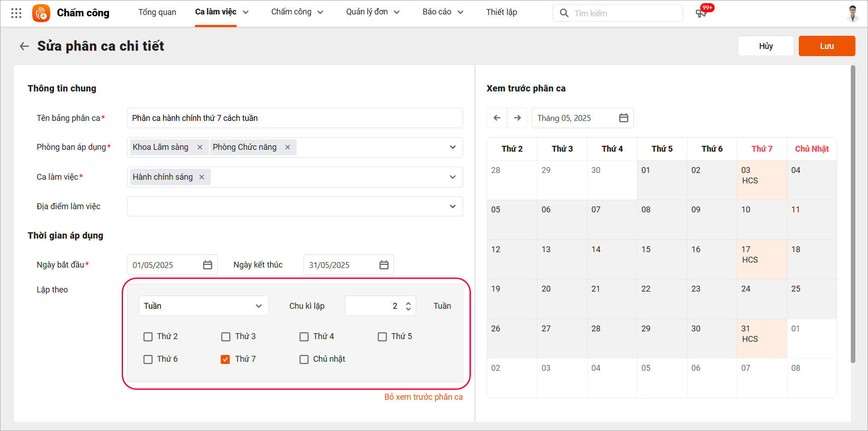The width and height of the screenshot is (868, 431).
Task: Go to next month in shift preview
Action: 517,118
